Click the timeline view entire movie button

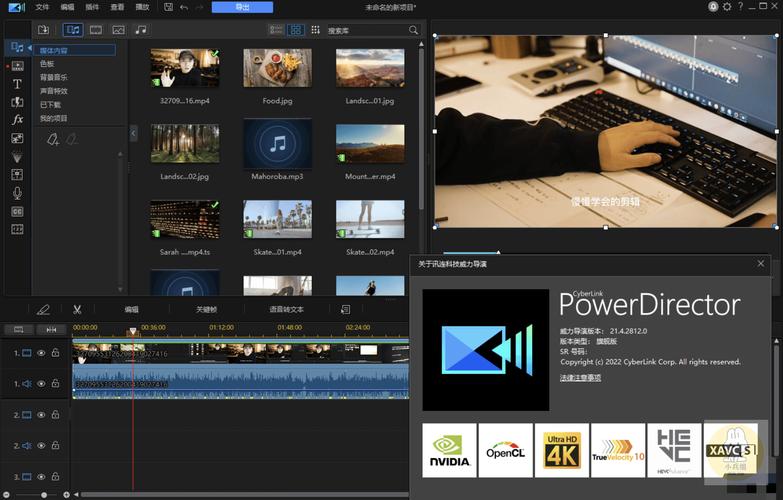pos(19,330)
